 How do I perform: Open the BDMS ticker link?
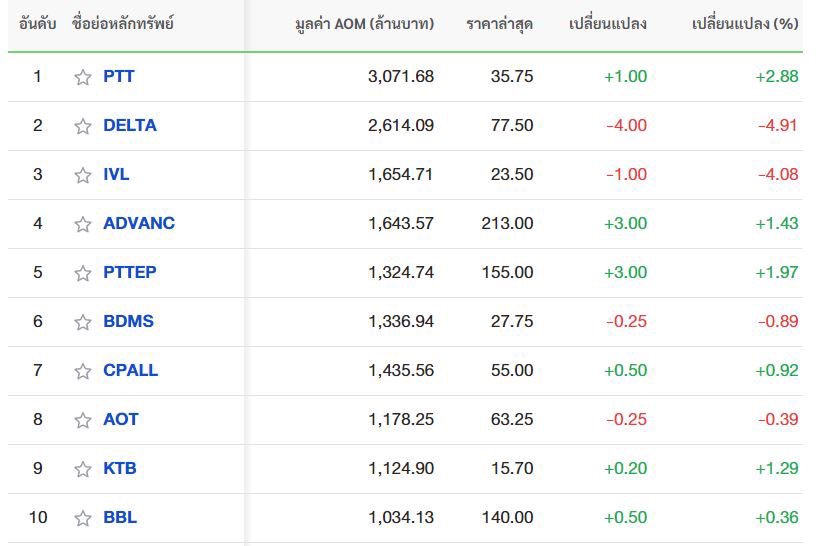click(x=128, y=321)
